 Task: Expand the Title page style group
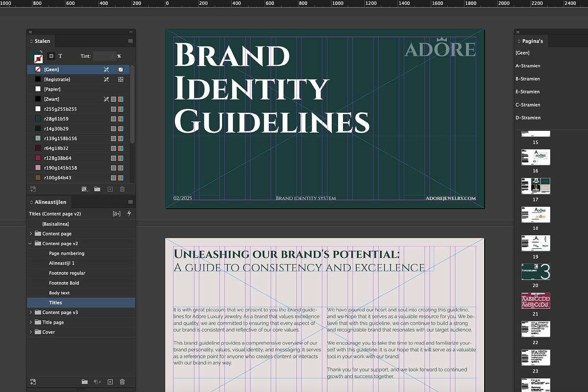[31, 322]
